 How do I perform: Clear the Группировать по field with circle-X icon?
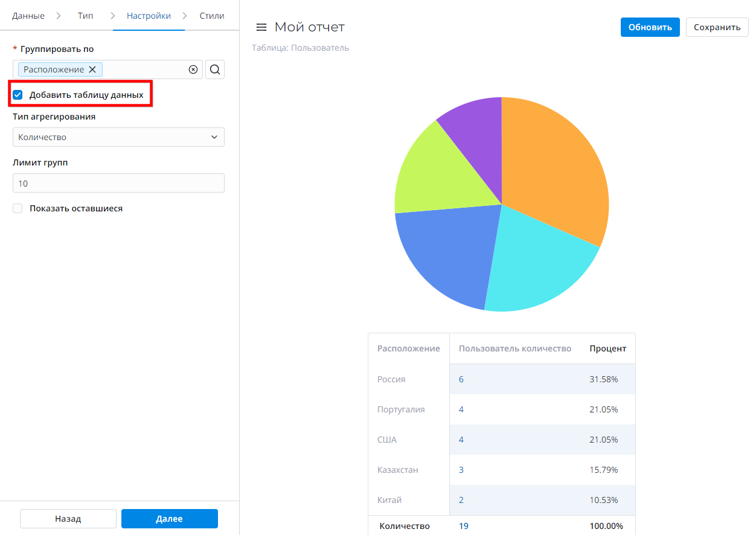coord(193,69)
